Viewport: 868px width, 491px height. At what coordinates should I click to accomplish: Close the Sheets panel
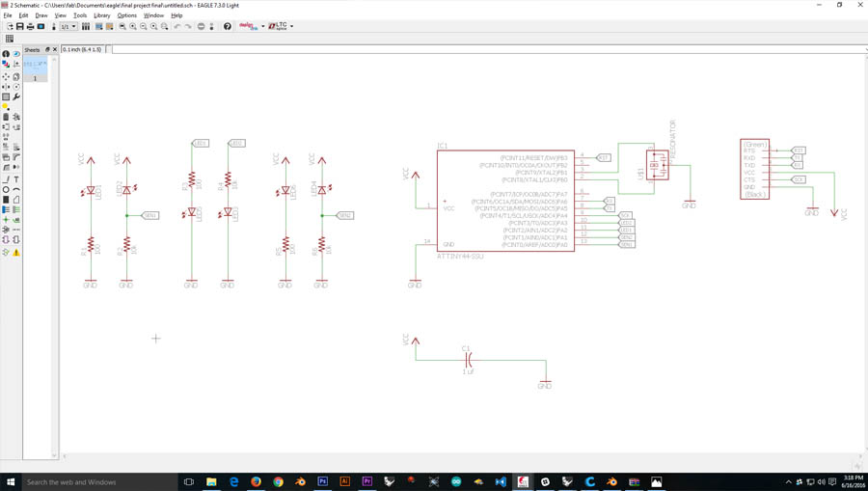click(55, 49)
